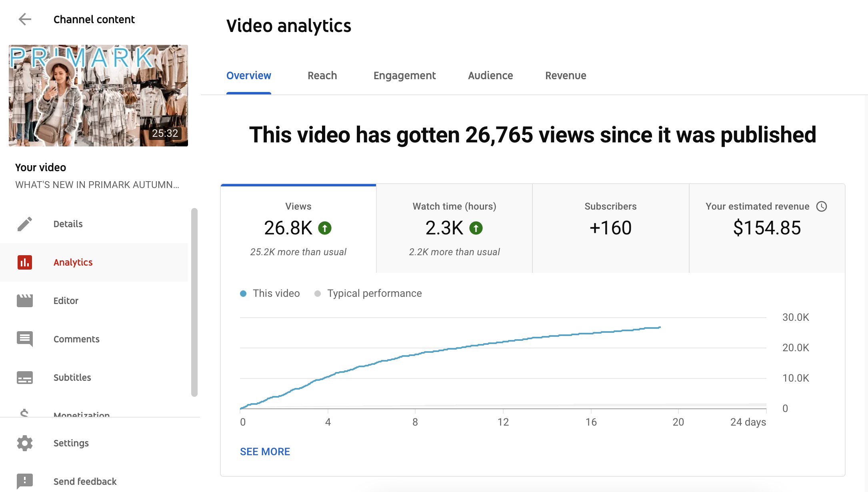Screen dimensions: 868x492
Task: Click the Channel content heading
Action: 94,19
